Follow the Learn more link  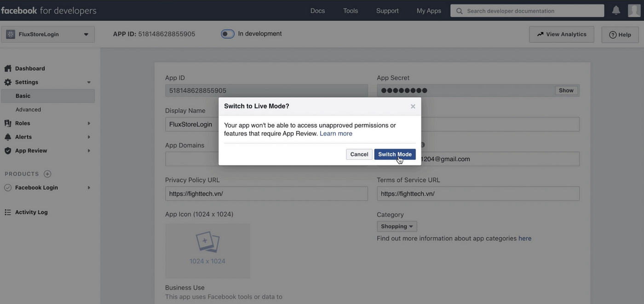[x=336, y=134]
